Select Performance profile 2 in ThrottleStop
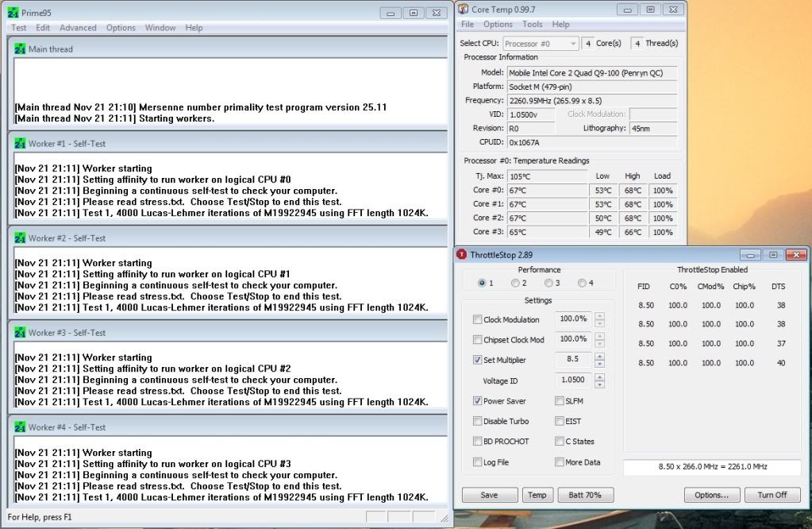Image resolution: width=812 pixels, height=529 pixels. tap(515, 283)
